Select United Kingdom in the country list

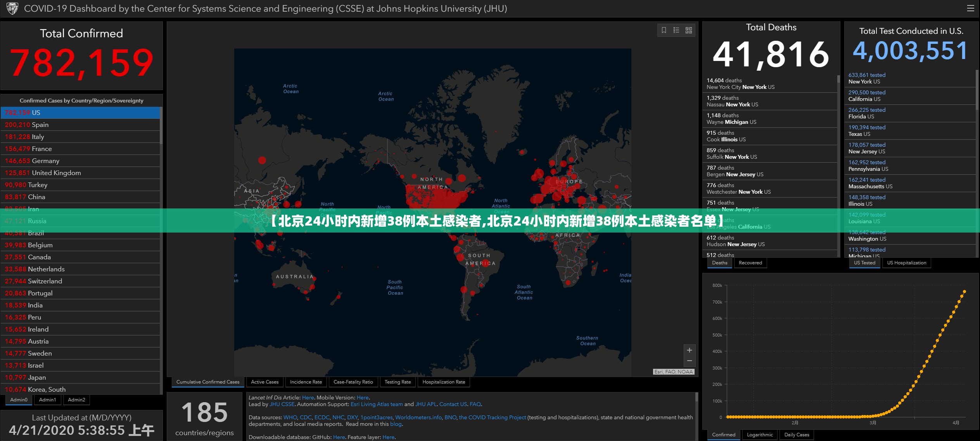pyautogui.click(x=80, y=173)
